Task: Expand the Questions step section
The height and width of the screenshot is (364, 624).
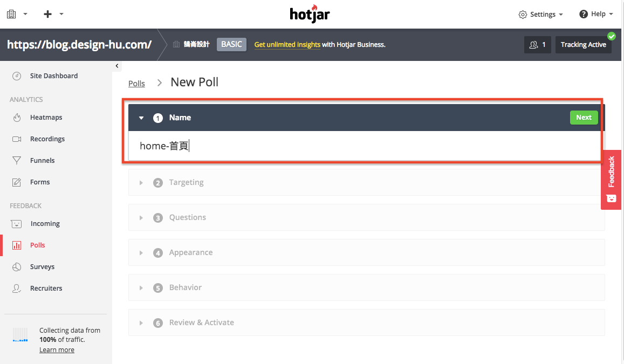Action: point(187,217)
